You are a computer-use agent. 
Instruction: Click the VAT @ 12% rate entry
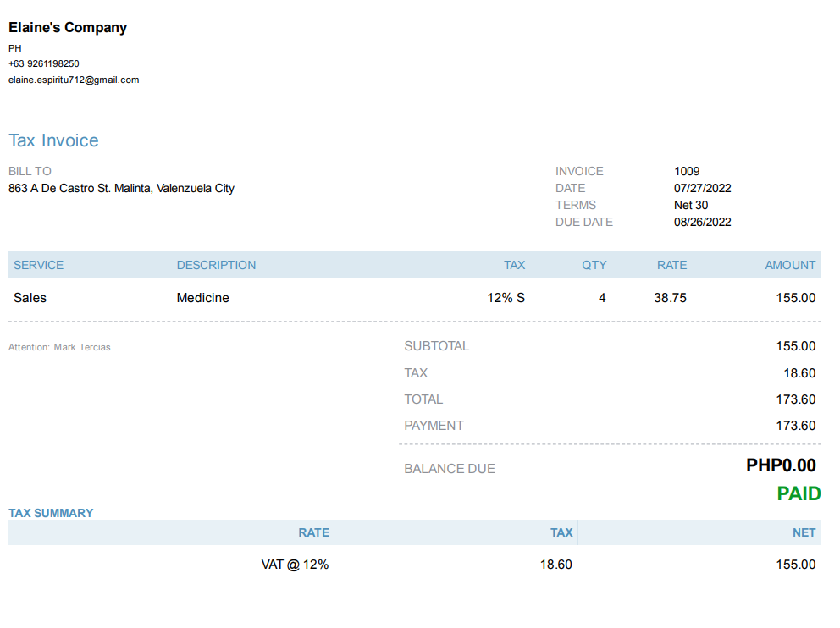(295, 565)
